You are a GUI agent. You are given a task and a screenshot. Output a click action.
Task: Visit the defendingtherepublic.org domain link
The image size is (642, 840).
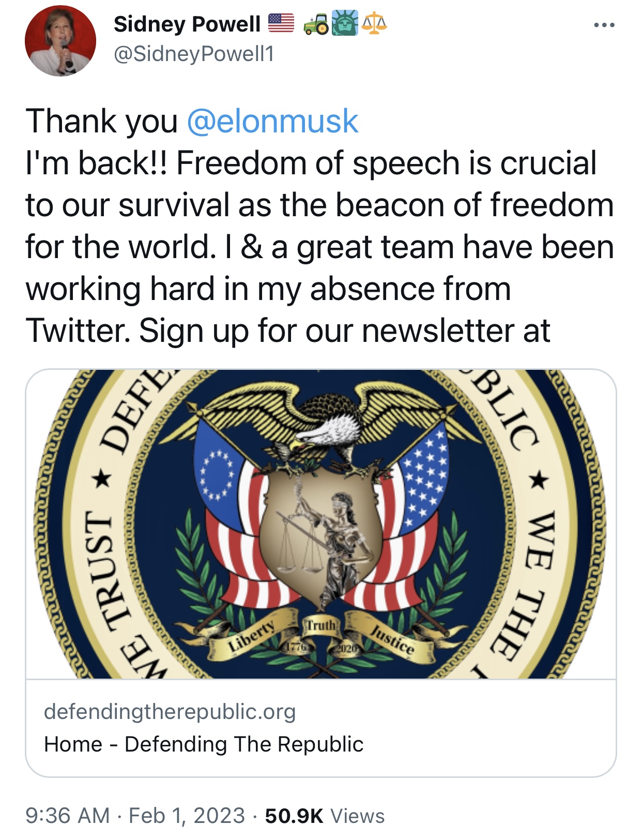(170, 712)
